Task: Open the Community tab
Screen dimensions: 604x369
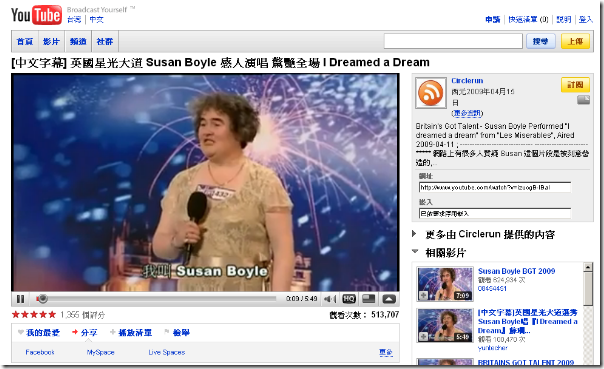Action: pos(104,41)
